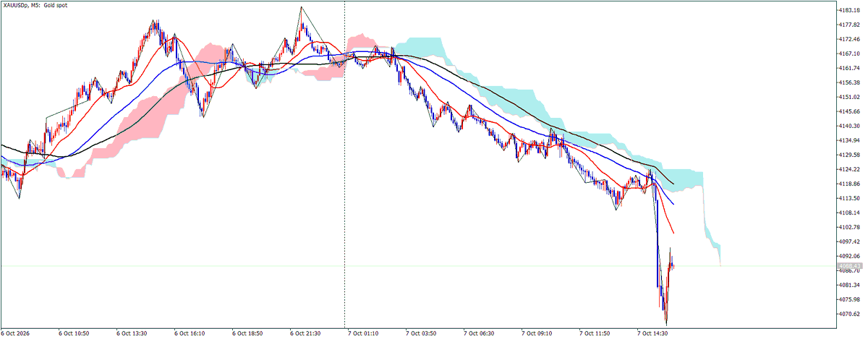Click the 4183.18 price scale label
This screenshot has width=868, height=339.
[x=848, y=10]
